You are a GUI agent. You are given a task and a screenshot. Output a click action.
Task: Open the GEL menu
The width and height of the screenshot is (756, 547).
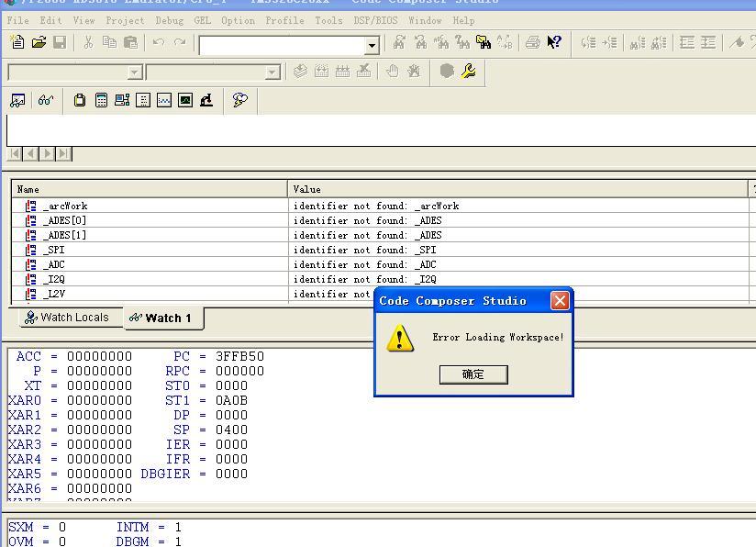(x=203, y=21)
